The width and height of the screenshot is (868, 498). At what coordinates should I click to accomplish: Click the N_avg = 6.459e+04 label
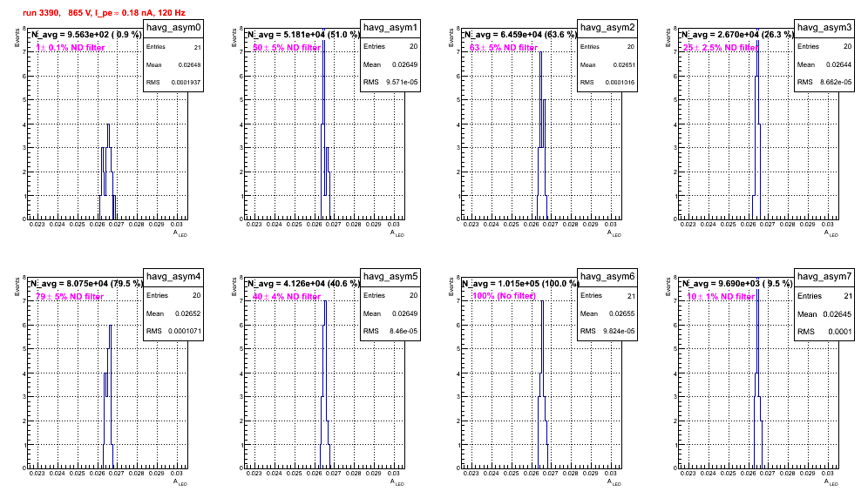click(x=520, y=34)
